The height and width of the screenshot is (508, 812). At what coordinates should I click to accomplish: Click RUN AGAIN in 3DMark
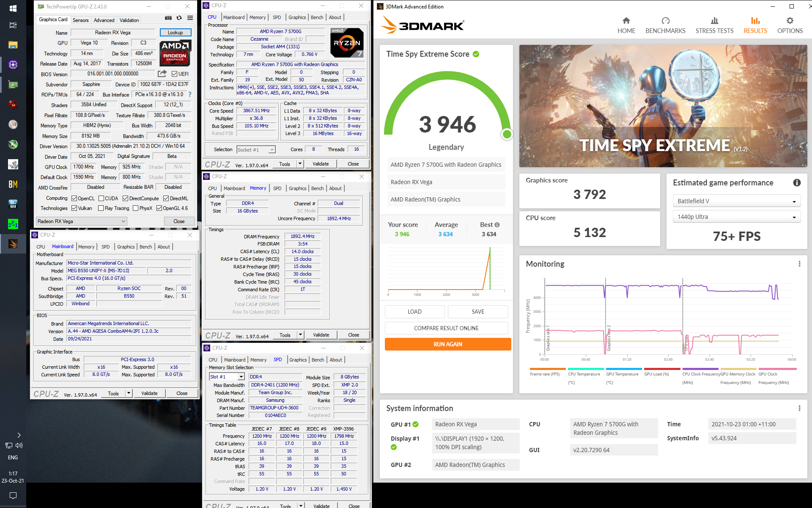[x=448, y=344]
